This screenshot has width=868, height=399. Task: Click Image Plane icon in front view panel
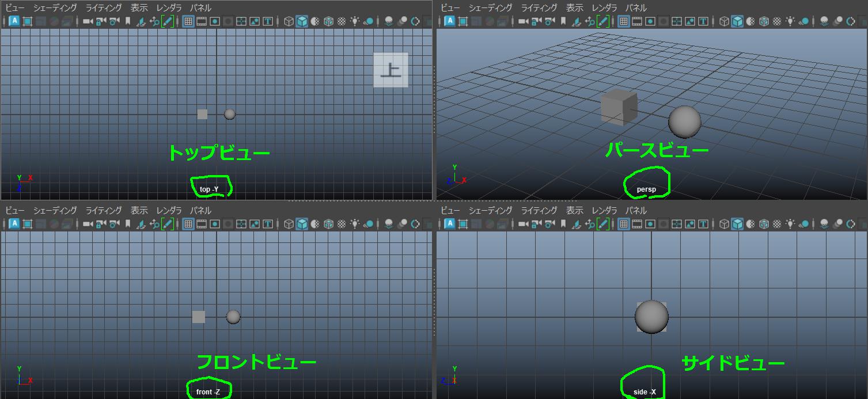pyautogui.click(x=141, y=224)
